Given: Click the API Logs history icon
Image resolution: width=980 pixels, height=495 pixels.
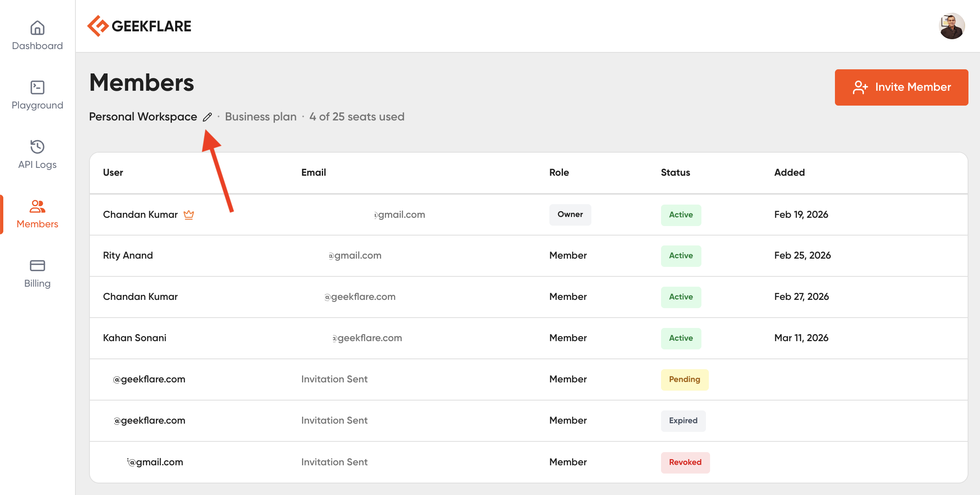Looking at the screenshot, I should 37,147.
